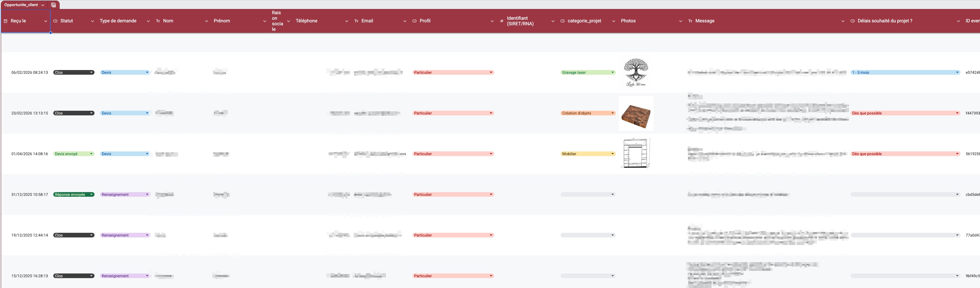
Task: Click the chip type icon of Profil column
Action: tap(415, 21)
